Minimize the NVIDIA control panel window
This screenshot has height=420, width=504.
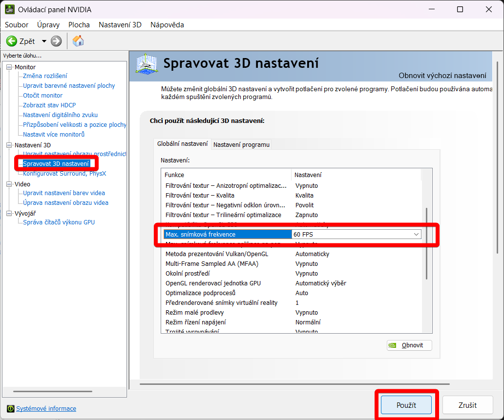[432, 9]
